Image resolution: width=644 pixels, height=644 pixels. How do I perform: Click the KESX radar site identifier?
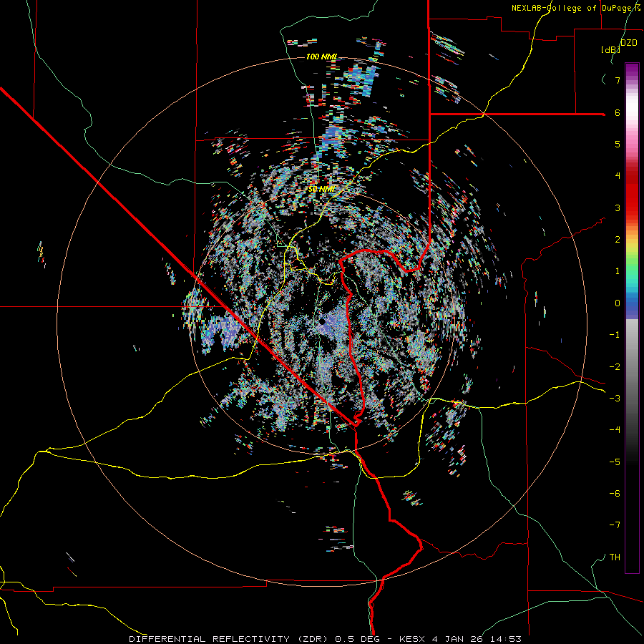point(413,639)
